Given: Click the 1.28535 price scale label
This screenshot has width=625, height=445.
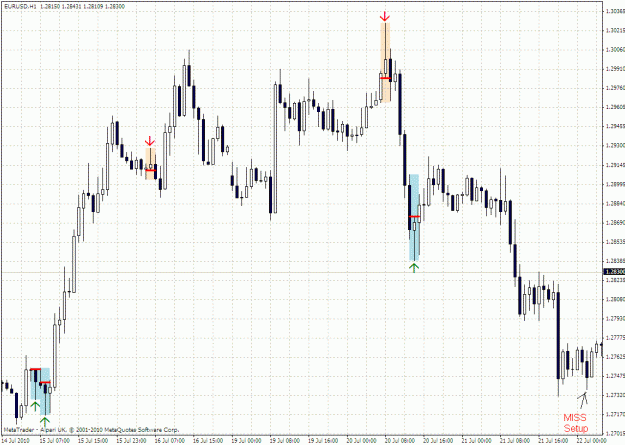Looking at the screenshot, I should 615,242.
